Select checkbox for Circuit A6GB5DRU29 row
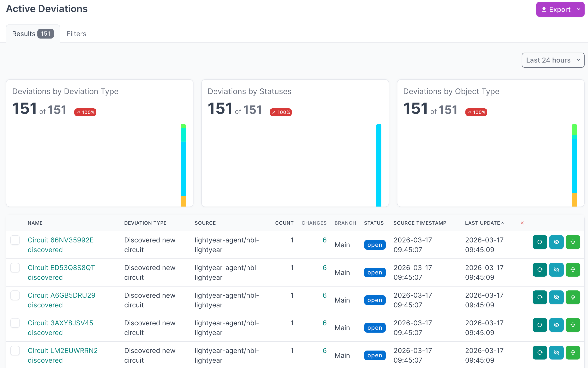 (15, 295)
